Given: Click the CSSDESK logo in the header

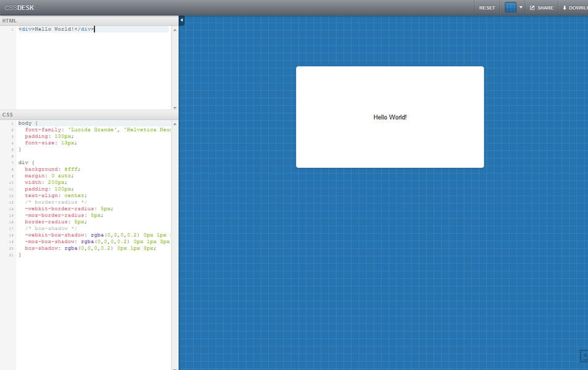Looking at the screenshot, I should pos(20,7).
